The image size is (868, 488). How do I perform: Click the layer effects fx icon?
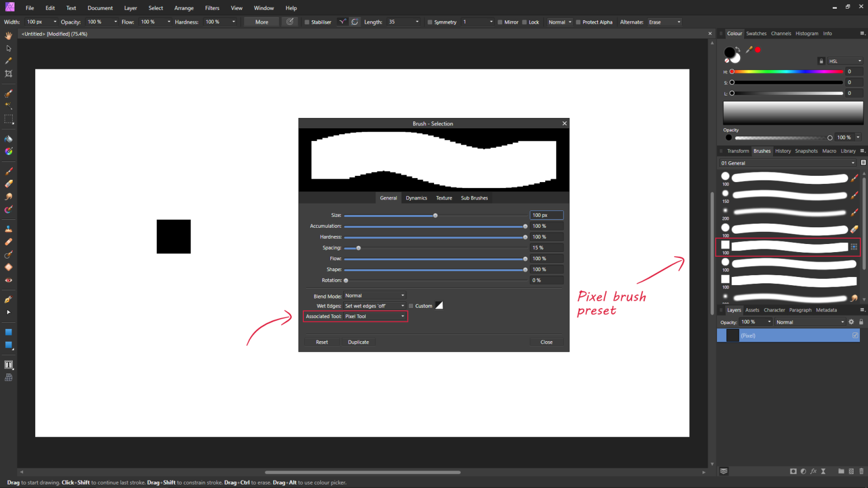(813, 471)
